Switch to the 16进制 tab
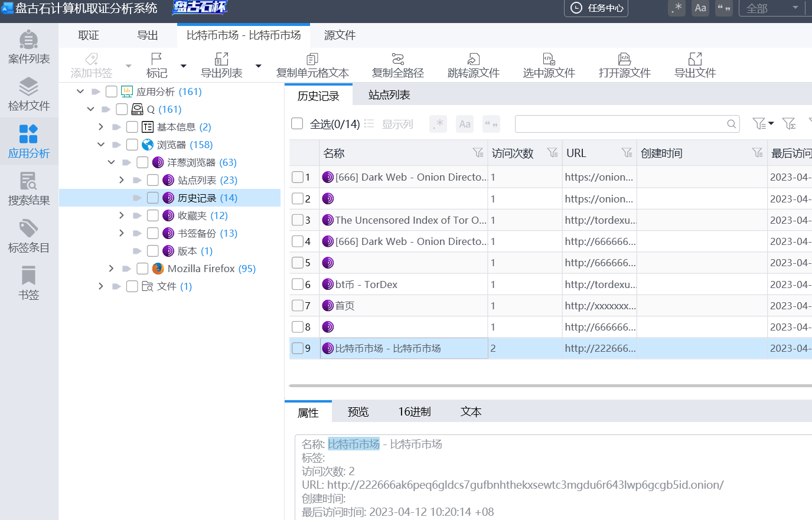The width and height of the screenshot is (812, 520). pyautogui.click(x=415, y=412)
